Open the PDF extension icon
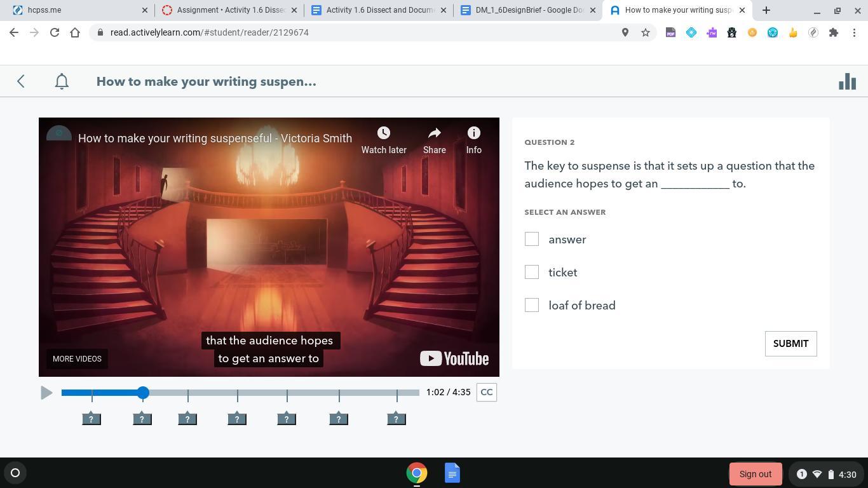868x488 pixels. coord(670,32)
